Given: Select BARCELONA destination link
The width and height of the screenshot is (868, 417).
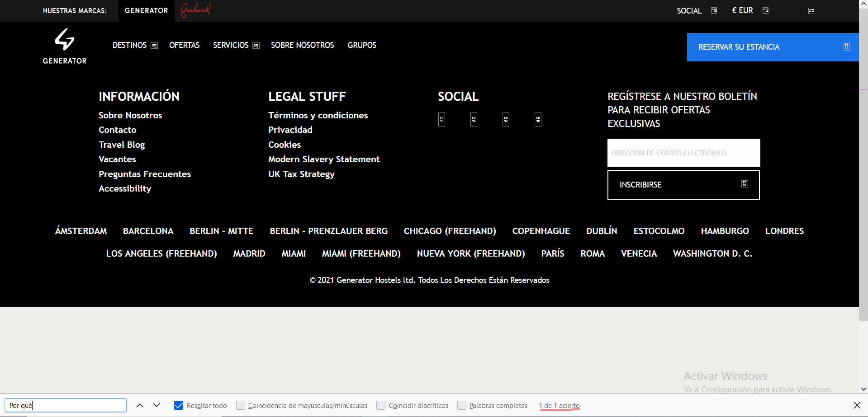Looking at the screenshot, I should tap(148, 231).
